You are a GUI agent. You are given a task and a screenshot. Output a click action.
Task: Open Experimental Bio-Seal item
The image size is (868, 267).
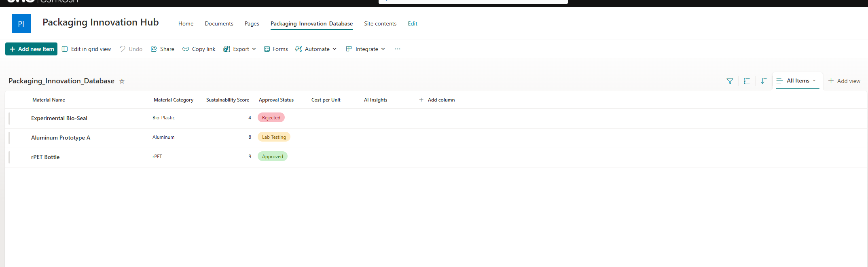[x=59, y=118]
